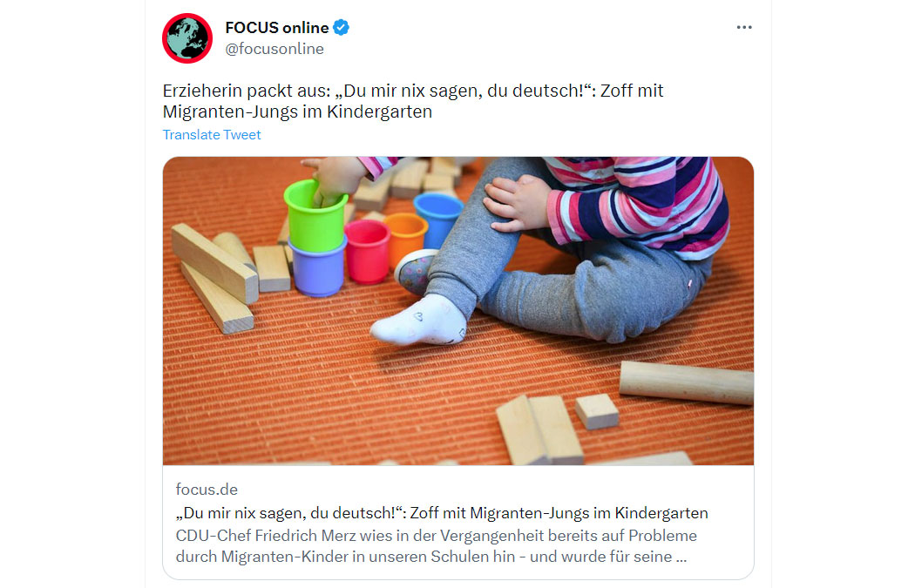
Task: Click the card description beginning CDU-Chef Friedrich Merz
Action: click(x=437, y=546)
